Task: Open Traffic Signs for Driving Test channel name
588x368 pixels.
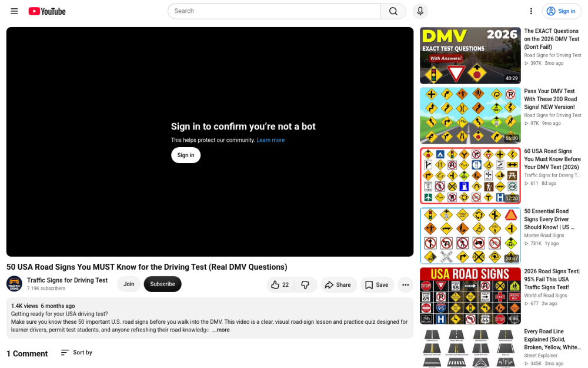Action: [67, 280]
